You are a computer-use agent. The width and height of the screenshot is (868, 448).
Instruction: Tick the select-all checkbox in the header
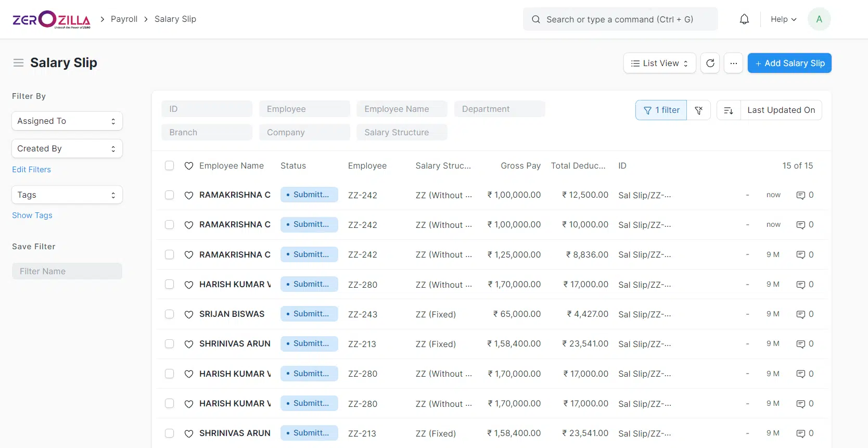[170, 165]
